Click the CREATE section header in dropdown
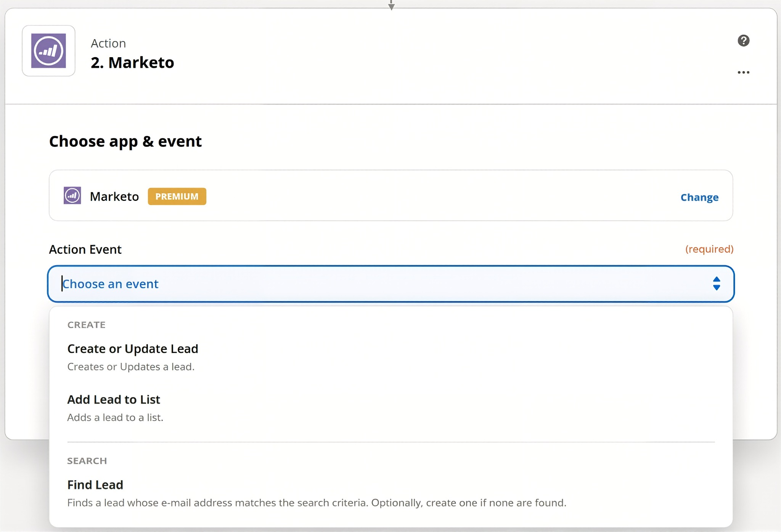Viewport: 781px width, 532px height. (87, 325)
